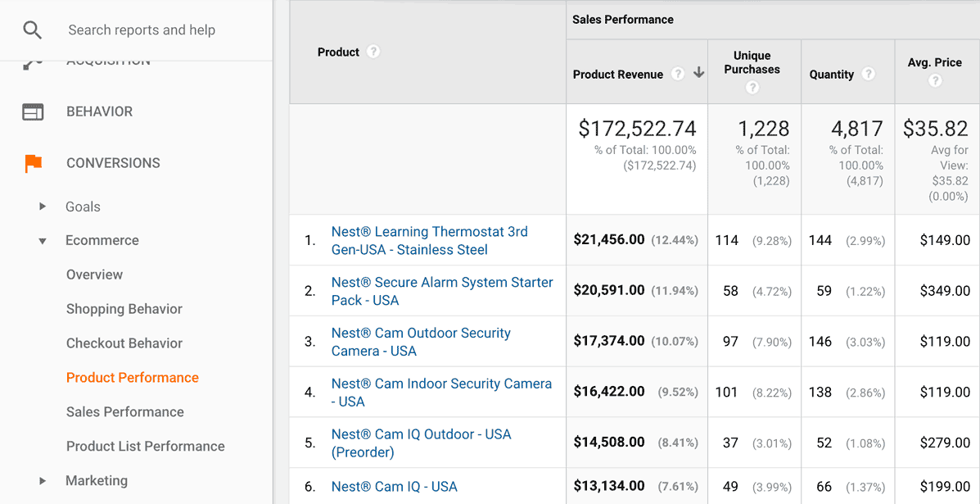
Task: Click the Avg. Price help icon
Action: [x=935, y=81]
